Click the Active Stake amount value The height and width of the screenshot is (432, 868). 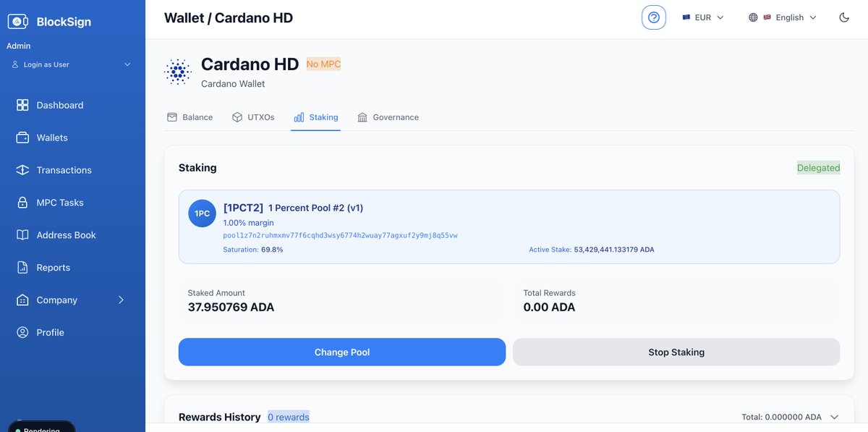click(614, 250)
